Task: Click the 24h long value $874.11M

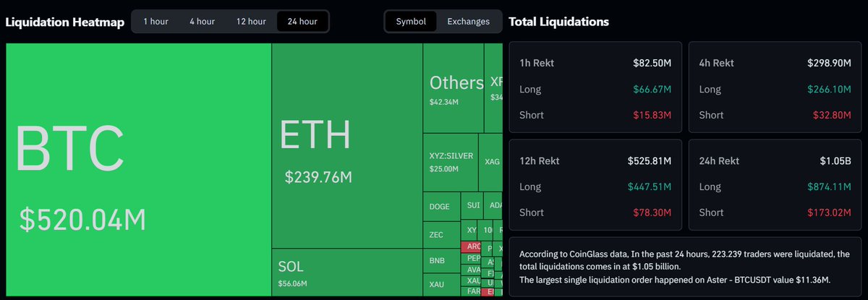Action: pyautogui.click(x=830, y=187)
